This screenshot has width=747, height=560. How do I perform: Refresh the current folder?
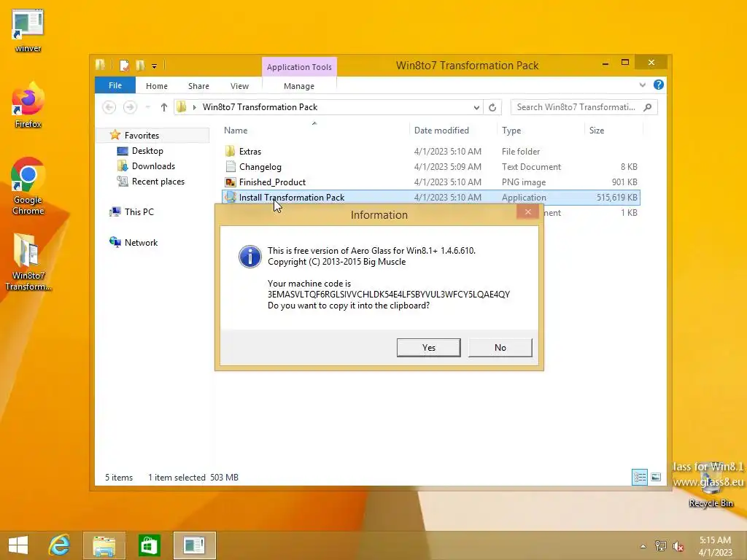(x=492, y=108)
